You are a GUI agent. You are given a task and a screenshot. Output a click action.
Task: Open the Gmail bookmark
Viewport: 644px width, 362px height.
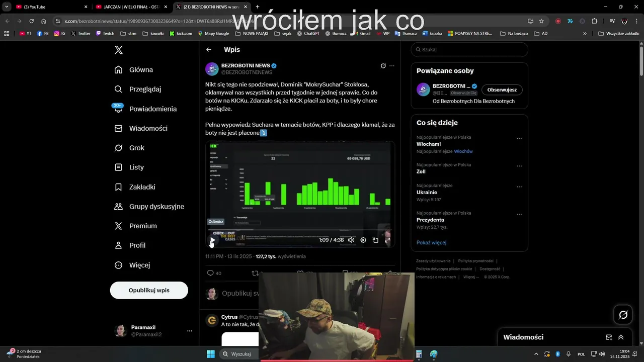click(362, 34)
